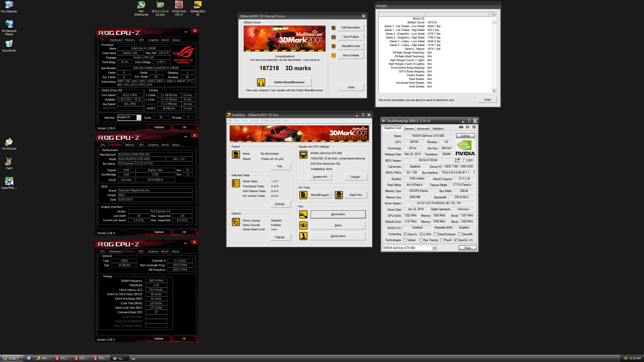This screenshot has height=362, width=644.
Task: Toggle the OpenGL 4.5 checkbox
Action: (456, 240)
